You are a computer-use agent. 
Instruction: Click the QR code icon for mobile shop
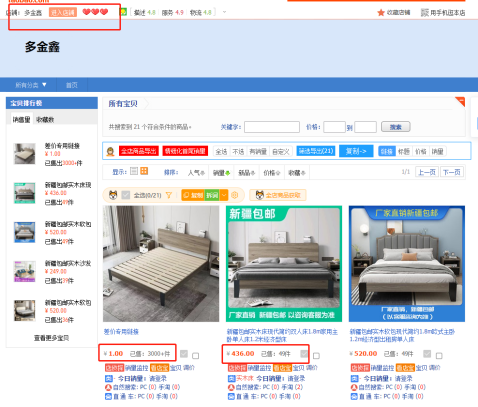[424, 13]
